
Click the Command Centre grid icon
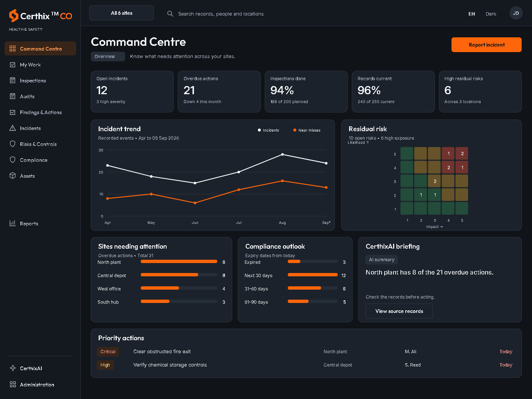click(x=13, y=48)
